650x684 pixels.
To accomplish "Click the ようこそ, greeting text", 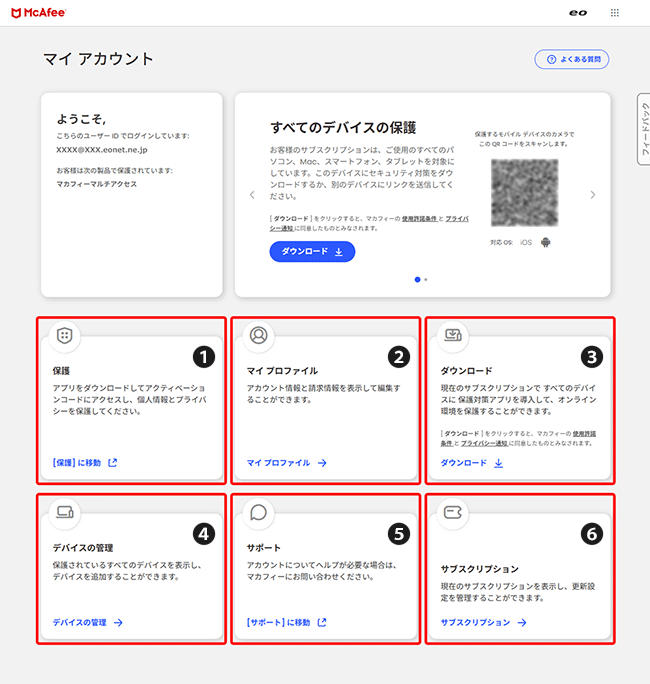I will [81, 119].
